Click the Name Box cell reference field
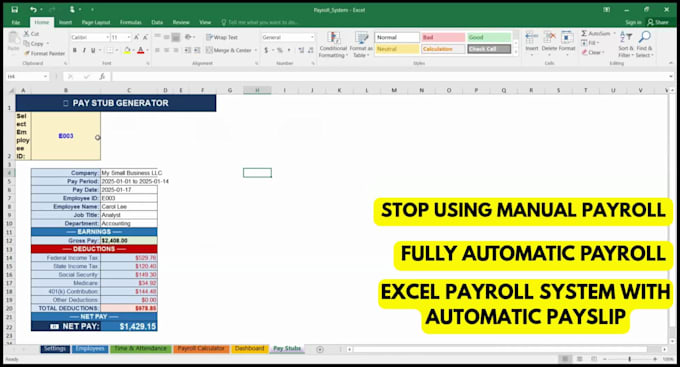This screenshot has width=680, height=367. pyautogui.click(x=27, y=76)
